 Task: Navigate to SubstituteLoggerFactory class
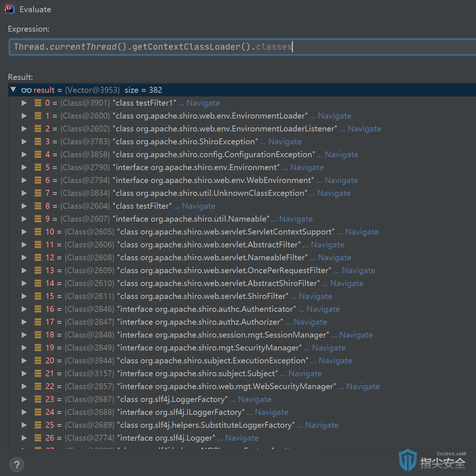coord(322,425)
